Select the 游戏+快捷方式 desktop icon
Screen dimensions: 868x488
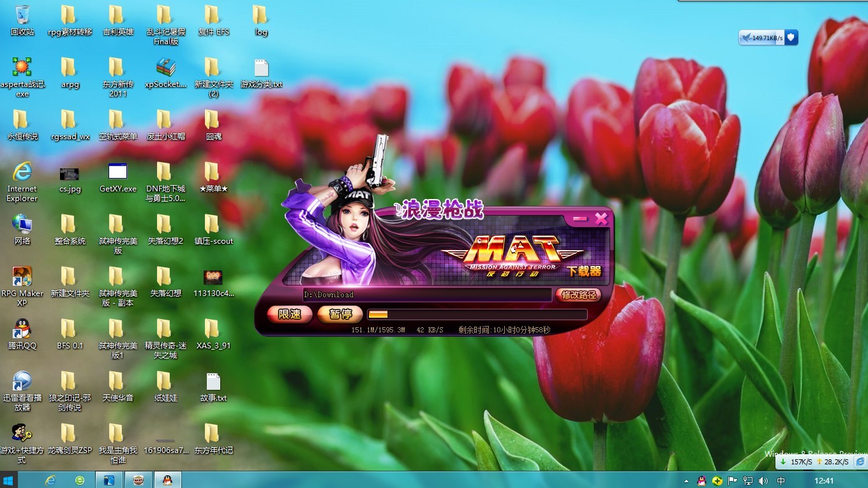coord(22,443)
